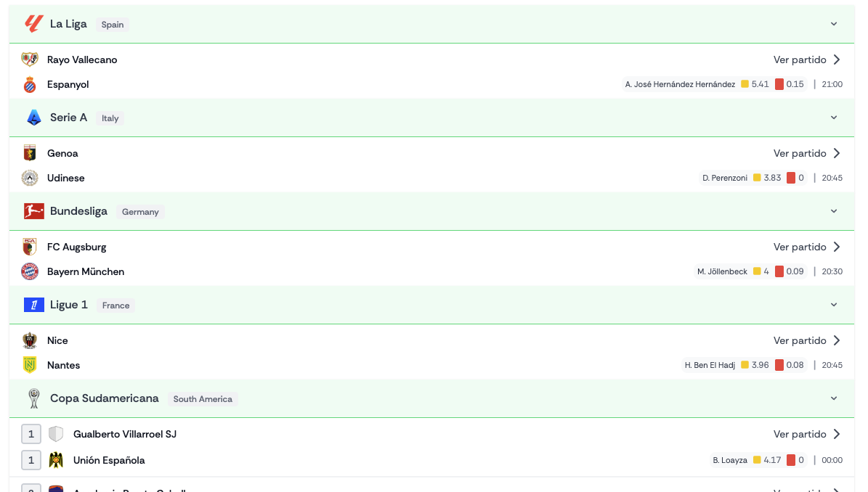This screenshot has width=868, height=492.
Task: Click red card icon in Espanyol row
Action: click(x=779, y=84)
